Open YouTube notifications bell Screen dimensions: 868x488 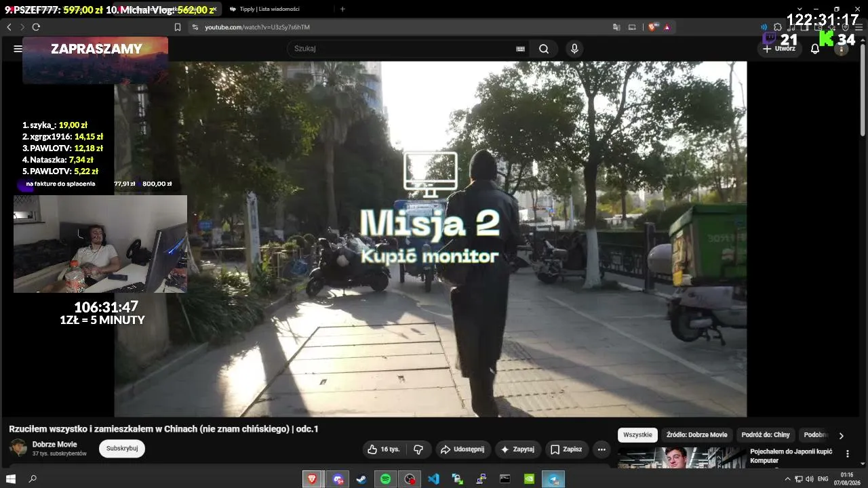(815, 49)
